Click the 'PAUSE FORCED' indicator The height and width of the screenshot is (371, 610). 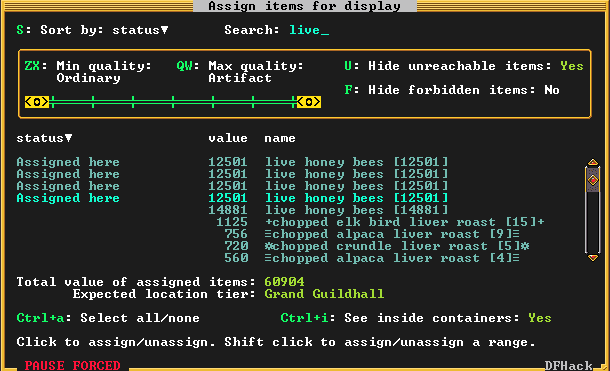tap(72, 366)
